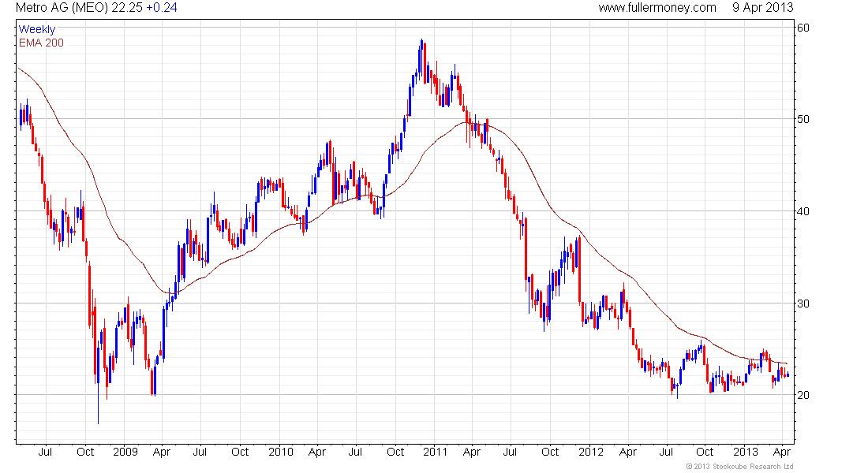Click the 2013 year label on time axis

[746, 452]
